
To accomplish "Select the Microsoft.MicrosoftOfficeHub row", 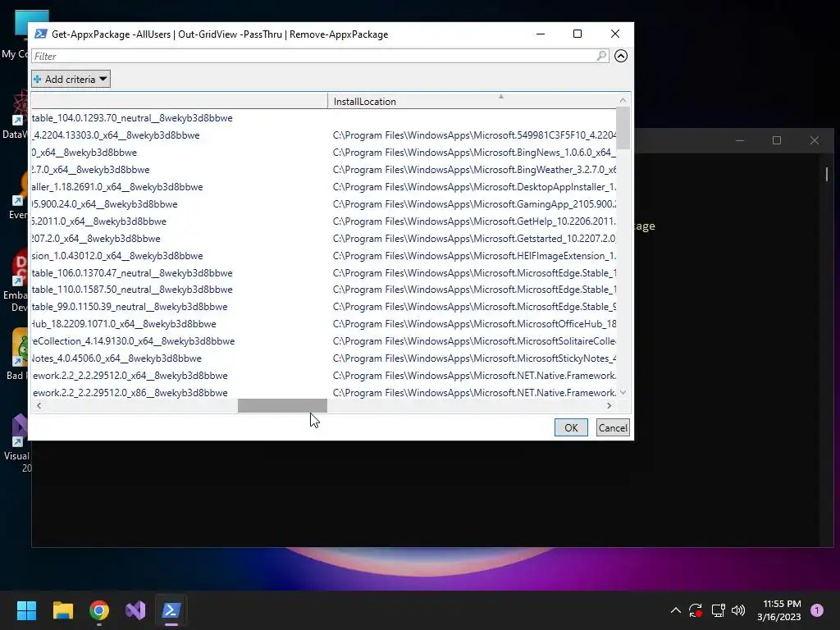I will point(323,323).
